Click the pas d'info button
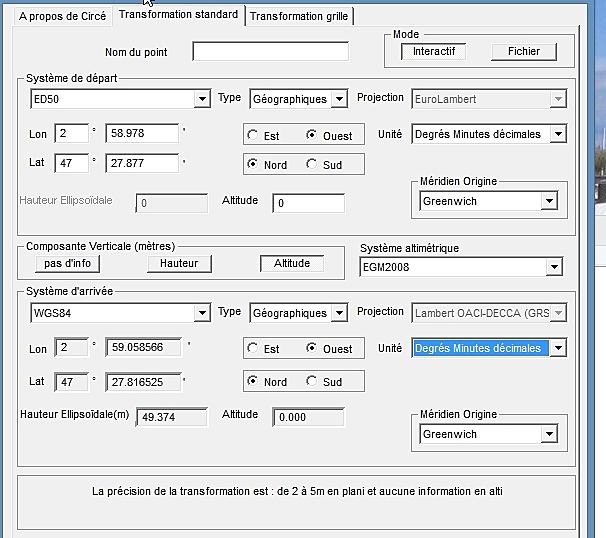The width and height of the screenshot is (606, 538). (67, 264)
